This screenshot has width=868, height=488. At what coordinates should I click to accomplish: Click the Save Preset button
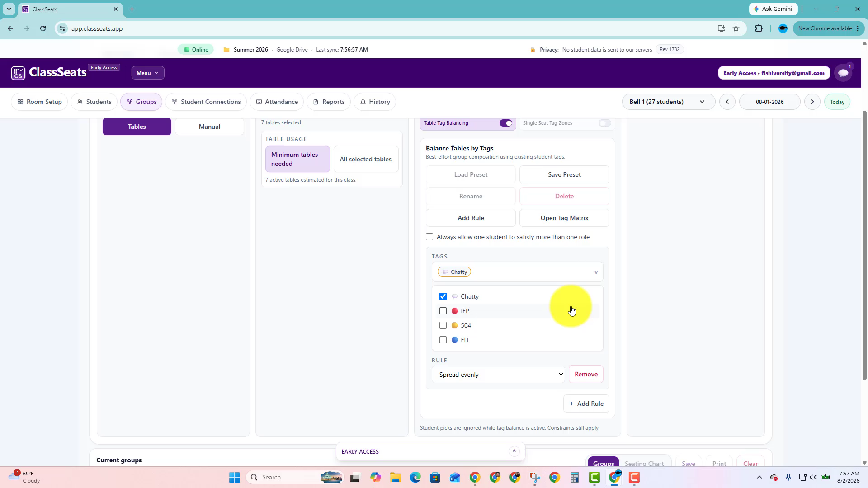coord(564,174)
